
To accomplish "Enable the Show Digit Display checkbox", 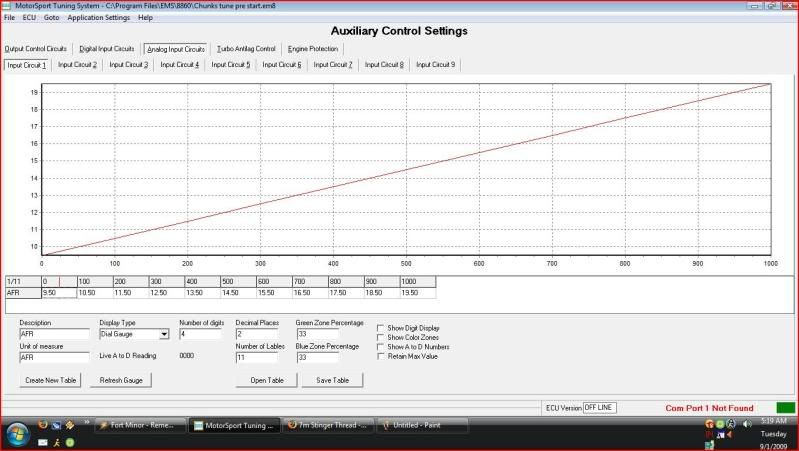I will point(381,328).
